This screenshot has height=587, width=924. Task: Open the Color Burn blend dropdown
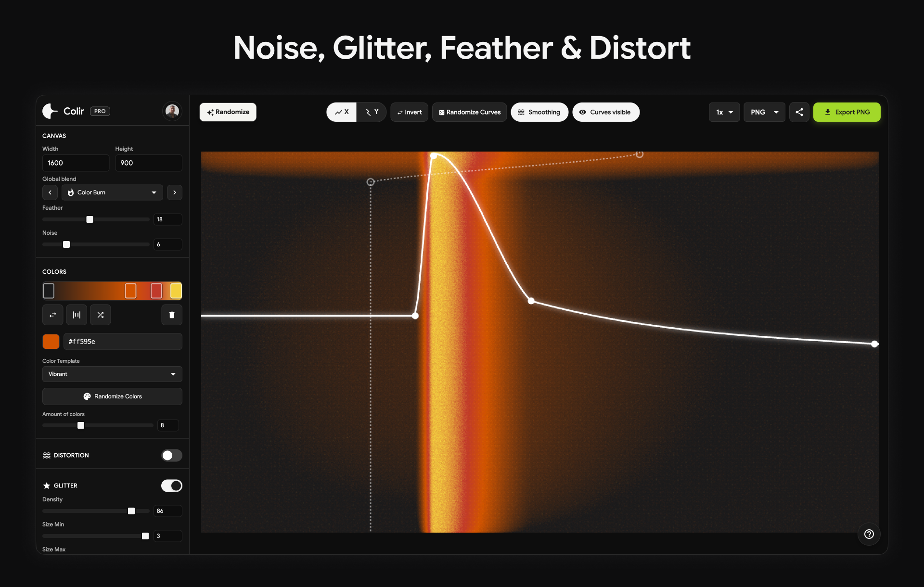coord(112,192)
